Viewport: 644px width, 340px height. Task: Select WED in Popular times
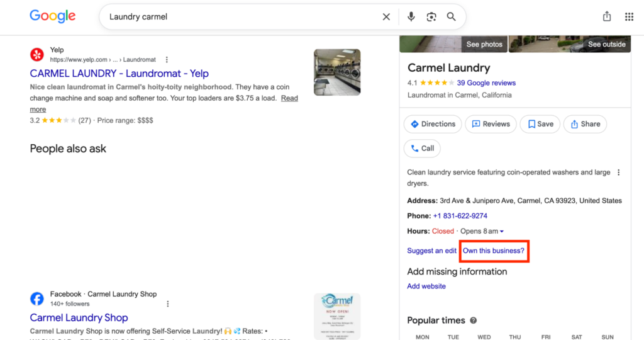point(484,337)
